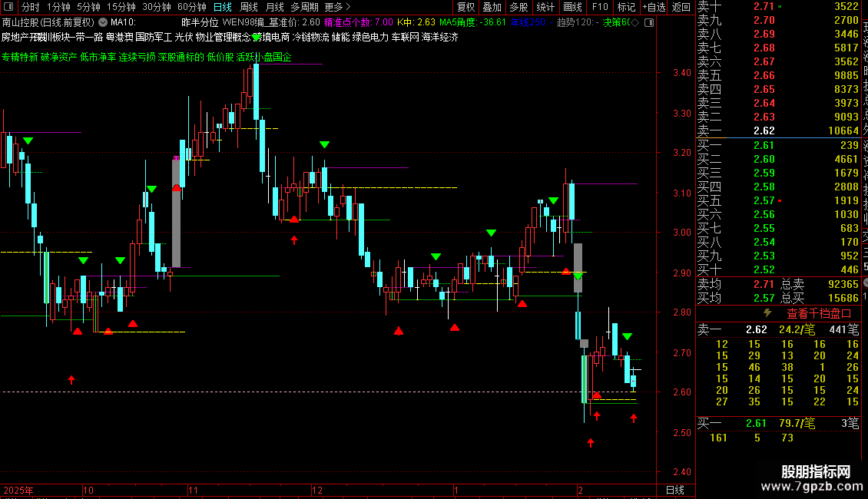This screenshot has height=499, width=868.
Task: Click the 标记 mark button
Action: coord(626,7)
